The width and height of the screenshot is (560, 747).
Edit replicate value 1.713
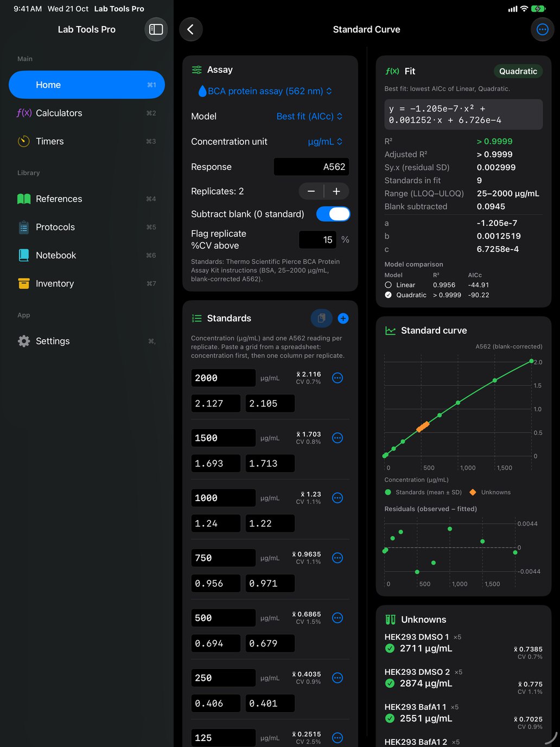click(270, 464)
